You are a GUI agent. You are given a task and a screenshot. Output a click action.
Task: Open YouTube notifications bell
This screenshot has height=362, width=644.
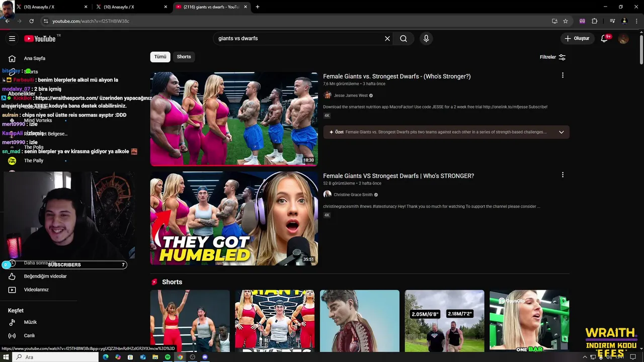pyautogui.click(x=605, y=39)
